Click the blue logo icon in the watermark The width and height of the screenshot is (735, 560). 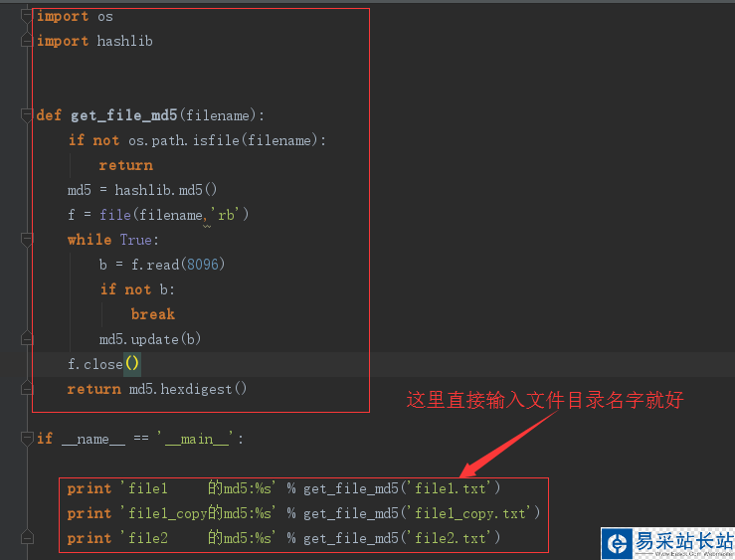pos(619,543)
